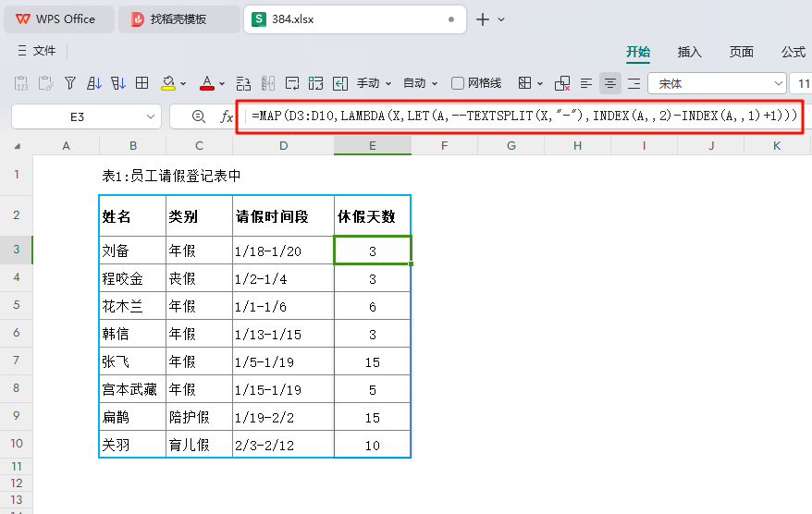Select cell containing 1/19-2/2
This screenshot has width=812, height=514.
click(283, 417)
